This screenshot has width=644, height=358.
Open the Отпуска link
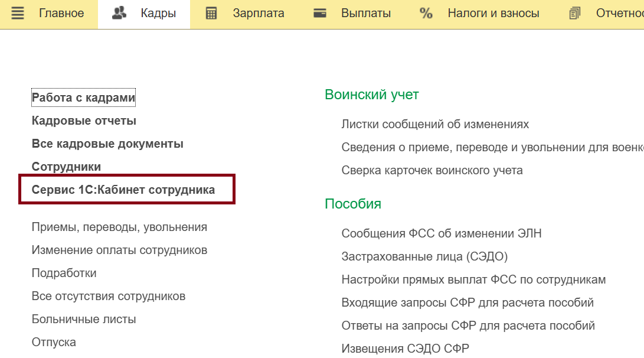[54, 342]
